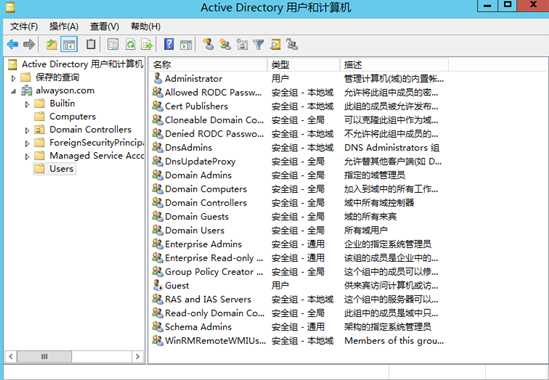Expand the Builtin container arrow
Viewport: 549px width, 380px height.
[x=27, y=104]
